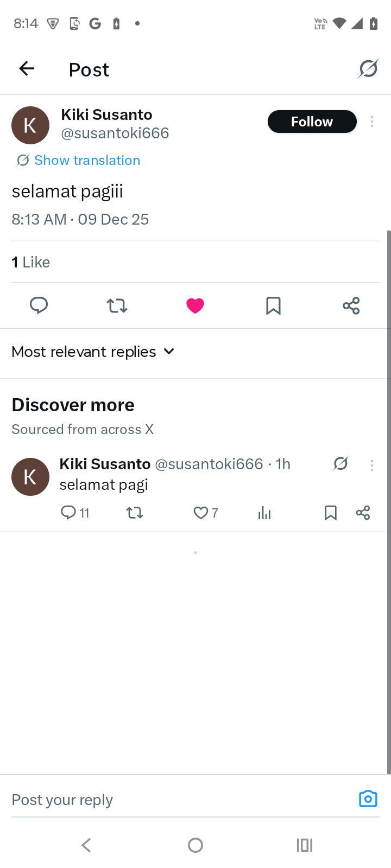Unlike the post via pink heart
The width and height of the screenshot is (391, 868).
click(195, 305)
